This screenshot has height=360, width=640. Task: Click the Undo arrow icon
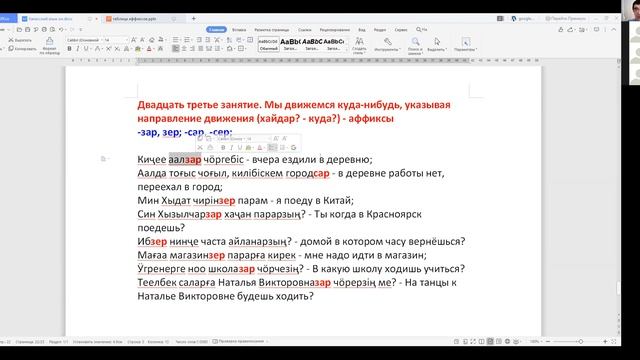click(x=61, y=29)
